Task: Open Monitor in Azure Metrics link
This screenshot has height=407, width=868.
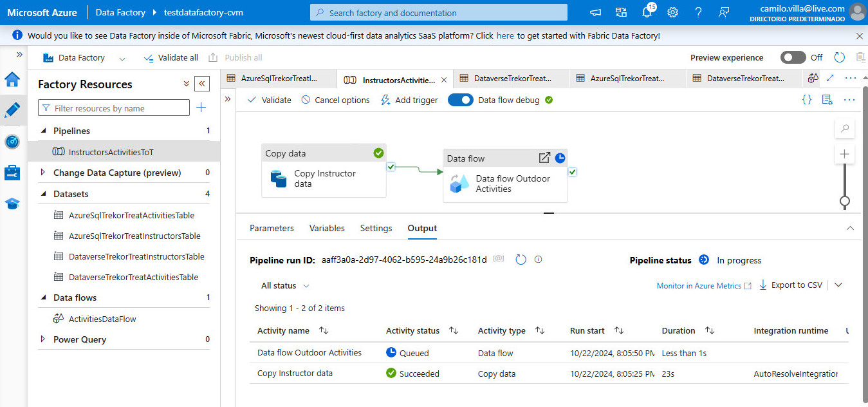Action: (x=704, y=285)
